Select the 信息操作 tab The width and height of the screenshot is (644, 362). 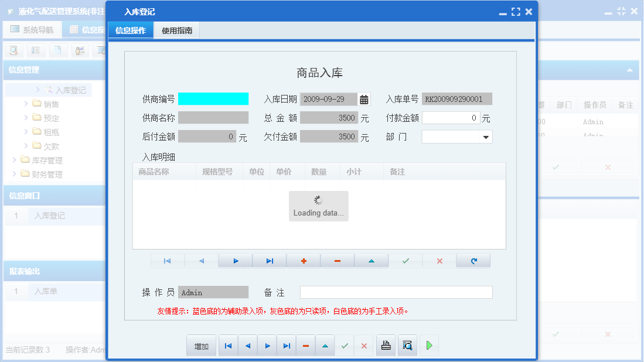[130, 30]
